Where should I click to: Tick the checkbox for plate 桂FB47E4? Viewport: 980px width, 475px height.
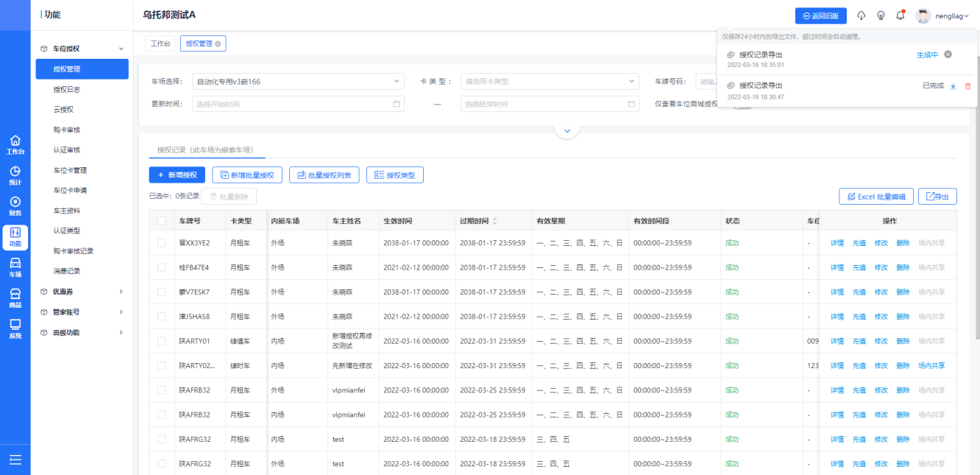pos(162,267)
